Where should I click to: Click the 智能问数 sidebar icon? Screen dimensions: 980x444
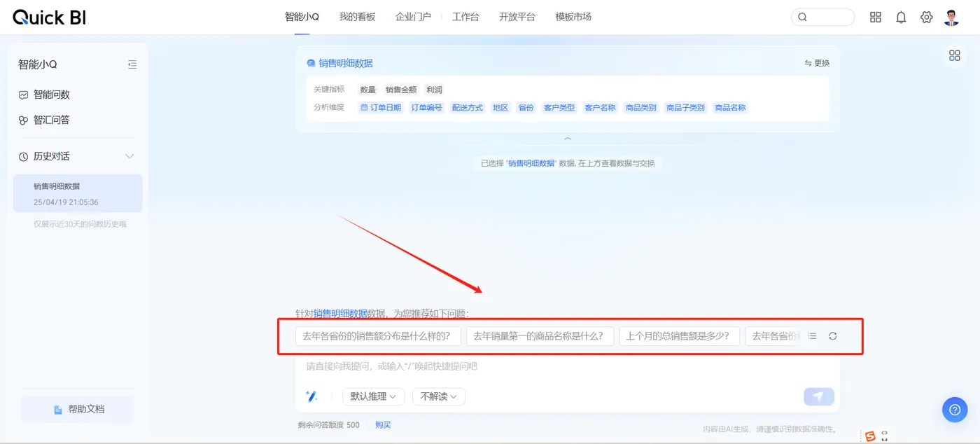(23, 95)
